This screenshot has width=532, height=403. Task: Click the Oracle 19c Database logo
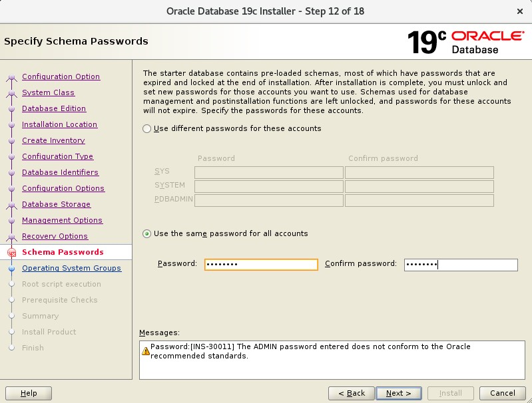pos(465,42)
